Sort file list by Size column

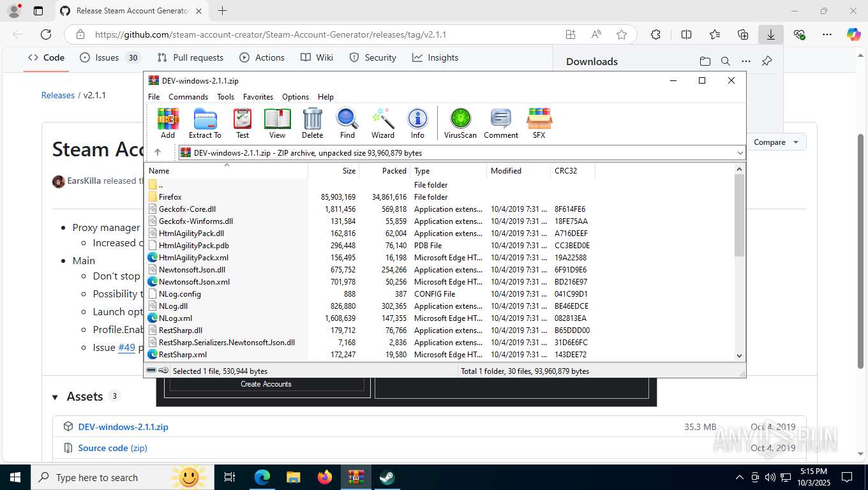(x=334, y=170)
